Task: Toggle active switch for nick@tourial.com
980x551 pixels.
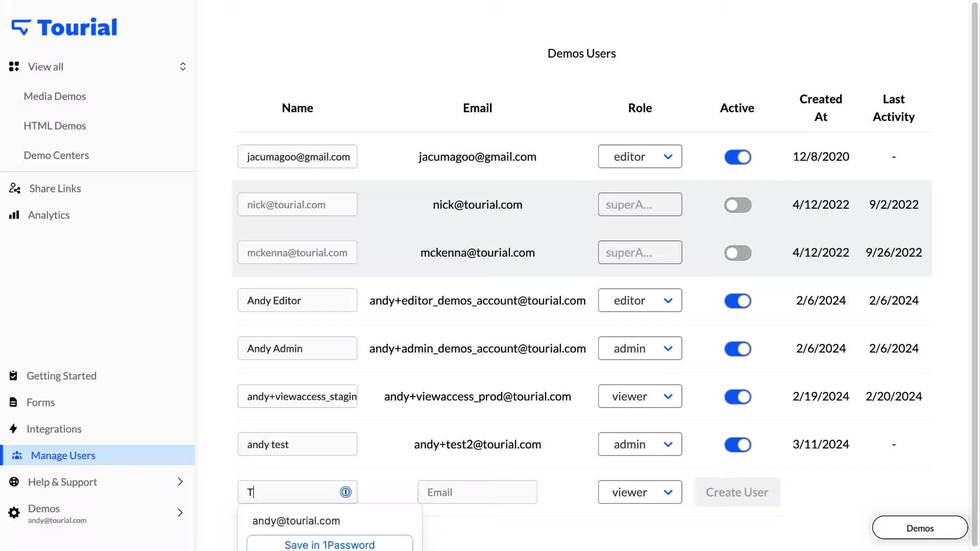Action: (738, 205)
